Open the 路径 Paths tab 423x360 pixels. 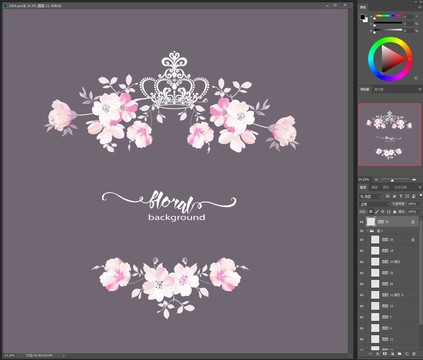386,187
